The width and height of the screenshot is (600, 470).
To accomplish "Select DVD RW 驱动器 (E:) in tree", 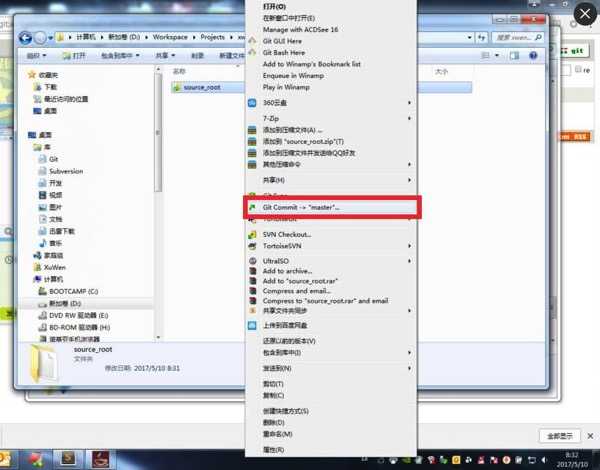I will [x=78, y=315].
